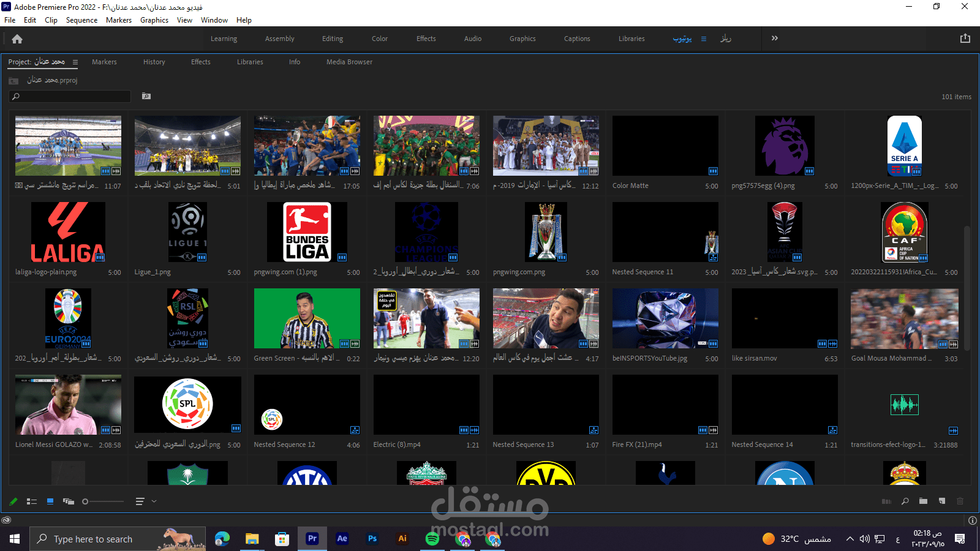Open the Project panel hamburger menu

[x=75, y=62]
